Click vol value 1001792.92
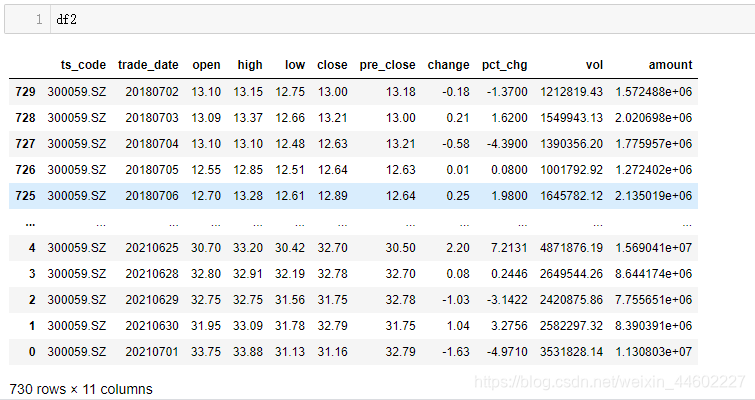Image resolution: width=755 pixels, height=400 pixels. [x=571, y=169]
